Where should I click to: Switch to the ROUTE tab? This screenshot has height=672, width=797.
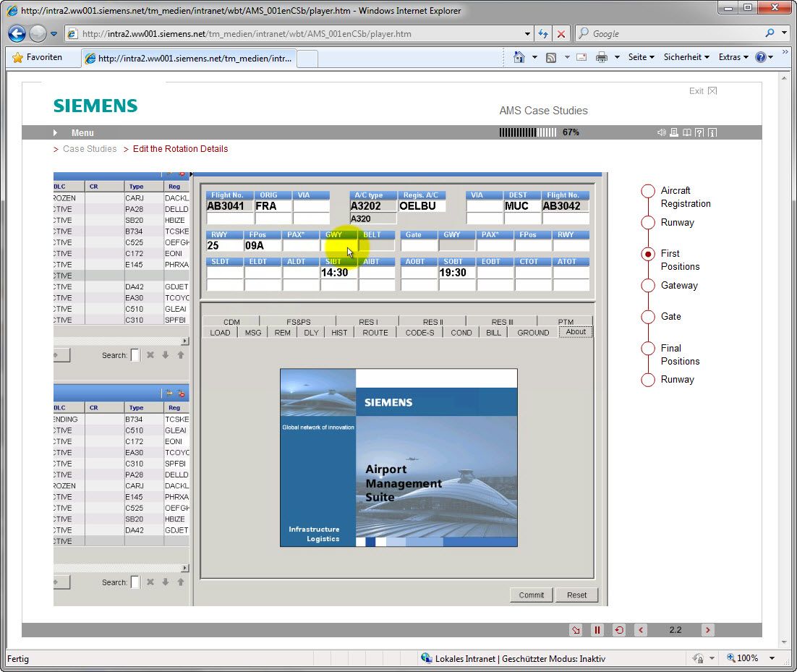tap(375, 333)
